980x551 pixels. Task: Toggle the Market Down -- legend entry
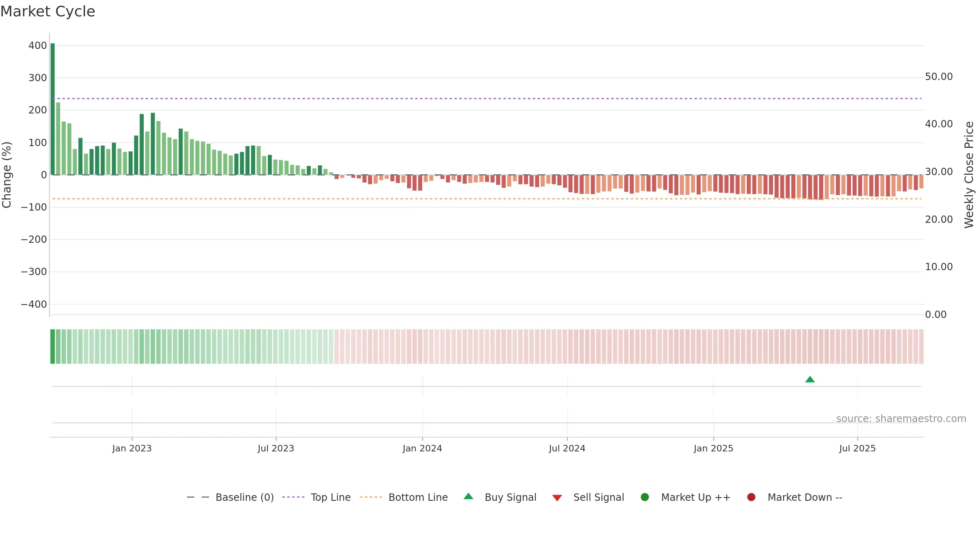tap(795, 497)
